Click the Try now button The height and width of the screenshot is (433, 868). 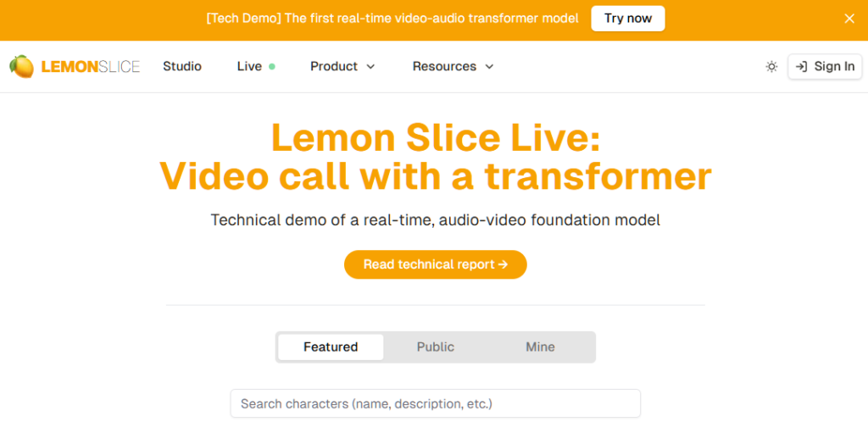point(628,19)
